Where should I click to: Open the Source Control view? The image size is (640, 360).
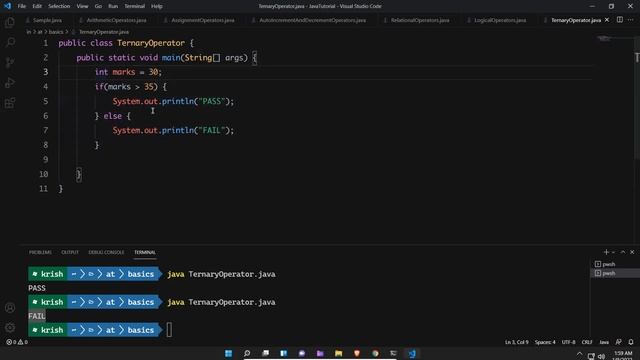tap(10, 62)
